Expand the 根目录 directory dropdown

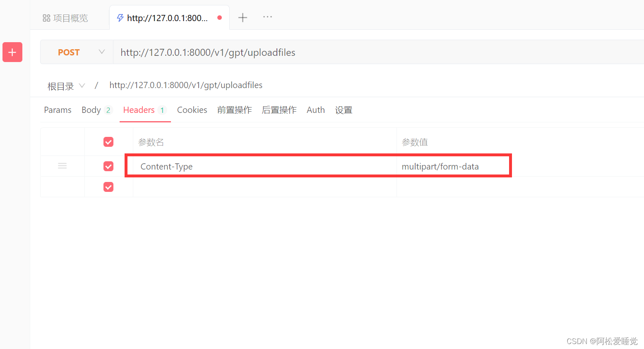[66, 86]
